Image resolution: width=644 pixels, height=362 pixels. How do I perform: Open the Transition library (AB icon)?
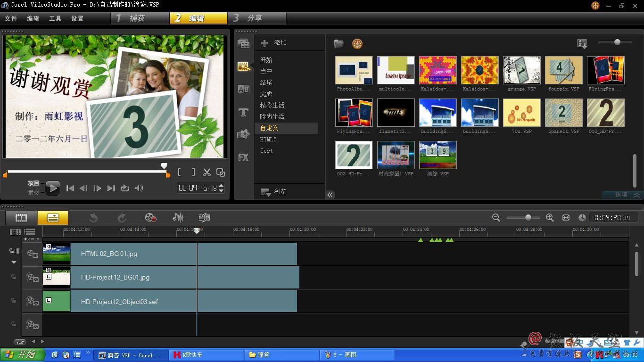(243, 89)
